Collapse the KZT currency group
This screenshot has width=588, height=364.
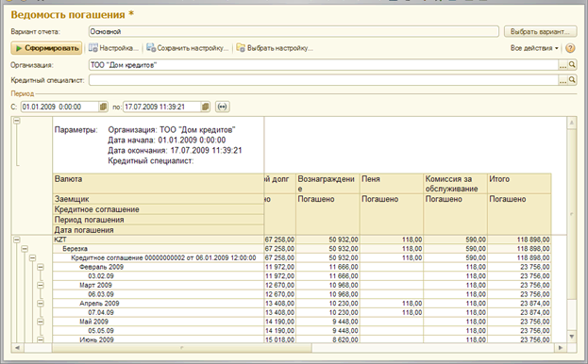(x=16, y=240)
